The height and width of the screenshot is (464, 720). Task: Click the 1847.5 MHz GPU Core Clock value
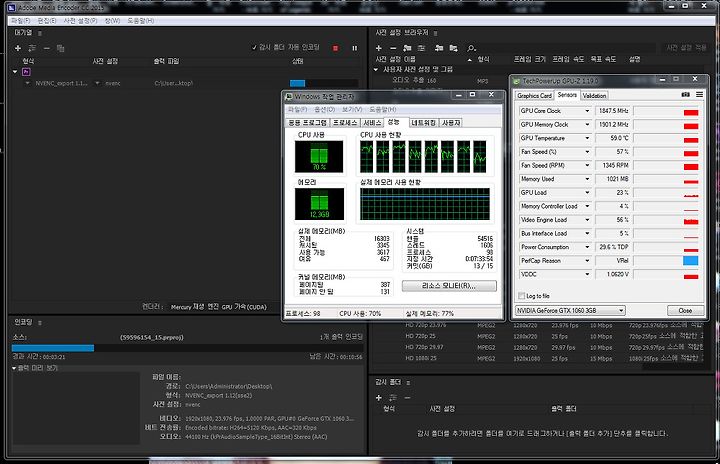[x=613, y=111]
